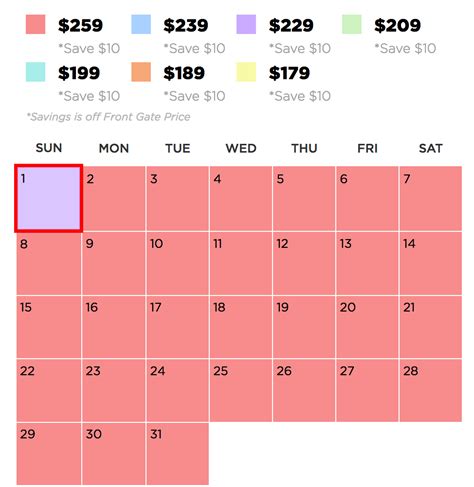Click the orange $189 price swatch
This screenshot has height=487, width=474.
(x=141, y=72)
